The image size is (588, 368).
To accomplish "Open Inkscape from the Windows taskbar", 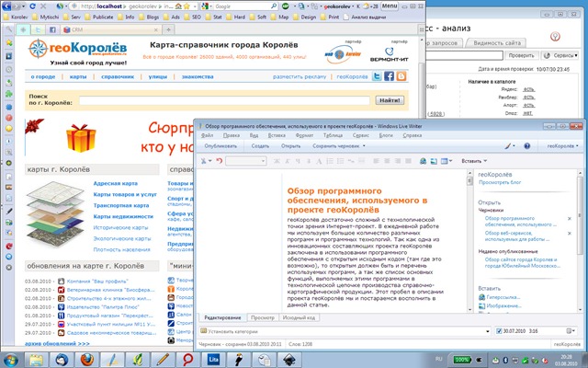I will point(288,360).
